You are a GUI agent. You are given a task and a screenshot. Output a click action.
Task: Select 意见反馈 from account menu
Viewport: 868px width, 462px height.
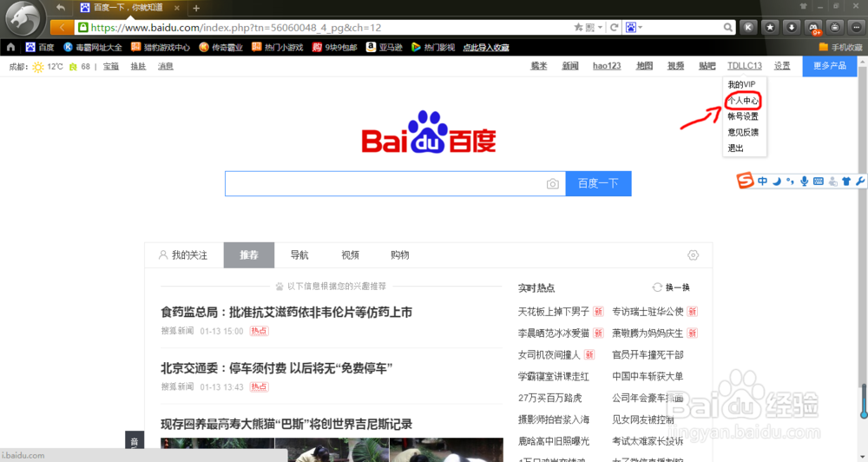coord(743,132)
